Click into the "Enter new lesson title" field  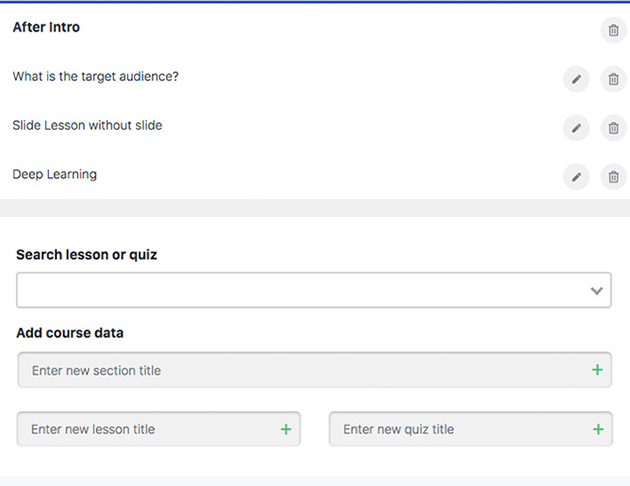(x=145, y=429)
